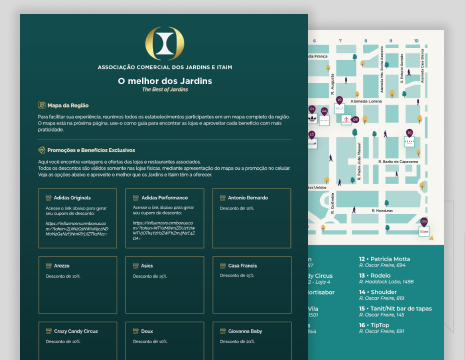Click the discount text in Antonio Bernardo card
Screen dimensions: 465x360
(237, 208)
